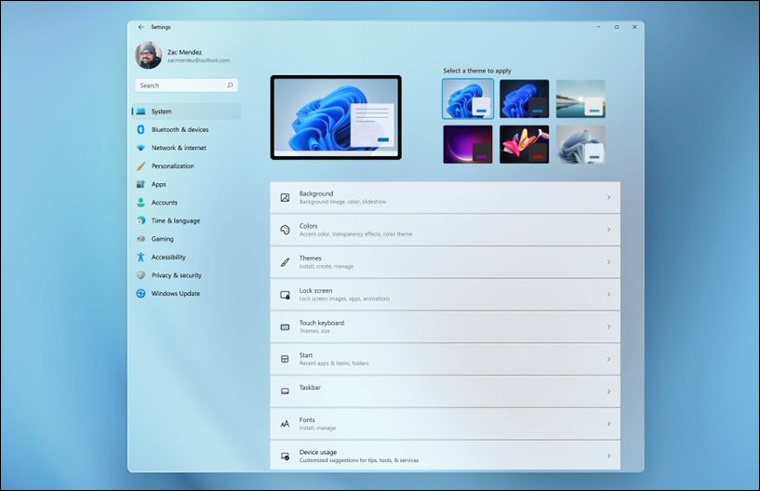
Task: Select the Windows Update sync icon
Action: pos(141,293)
